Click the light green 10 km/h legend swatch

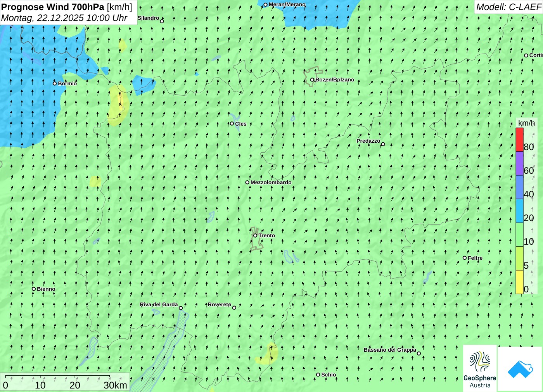pyautogui.click(x=519, y=235)
